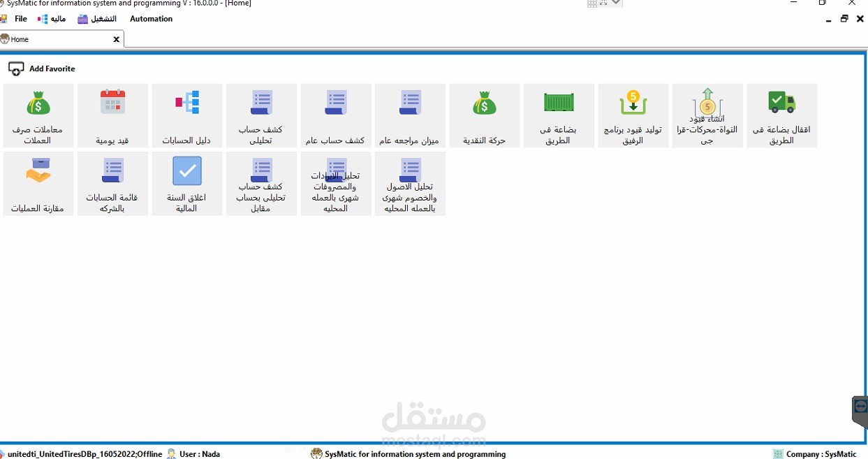This screenshot has width=868, height=459.
Task: Minimize the inner document window
Action: 829,20
